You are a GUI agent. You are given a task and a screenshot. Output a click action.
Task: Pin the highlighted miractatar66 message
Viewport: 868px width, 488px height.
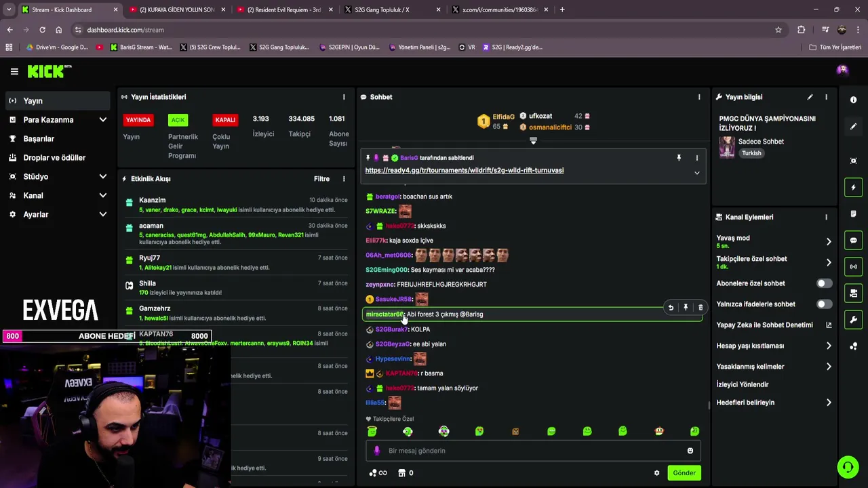686,308
